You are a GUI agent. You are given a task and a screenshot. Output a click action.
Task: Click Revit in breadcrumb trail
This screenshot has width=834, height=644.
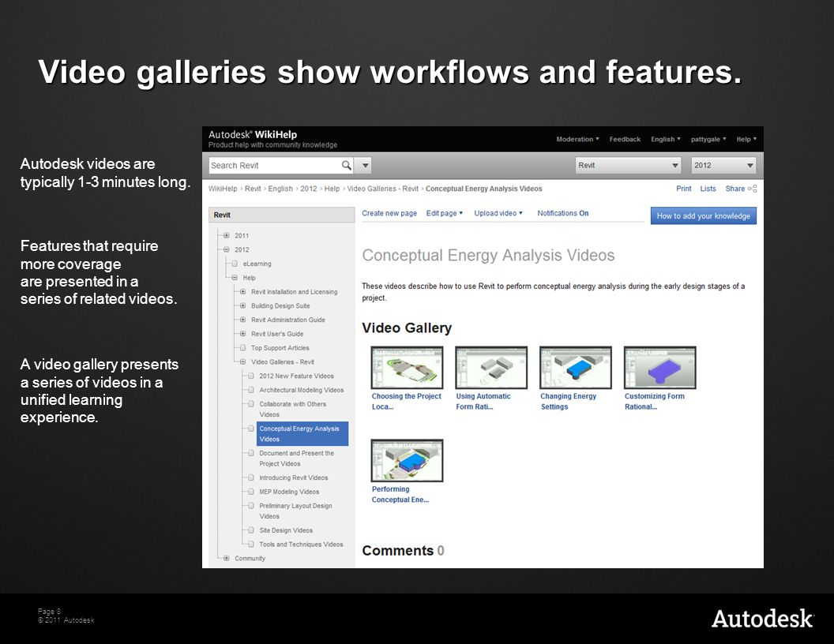pos(253,189)
